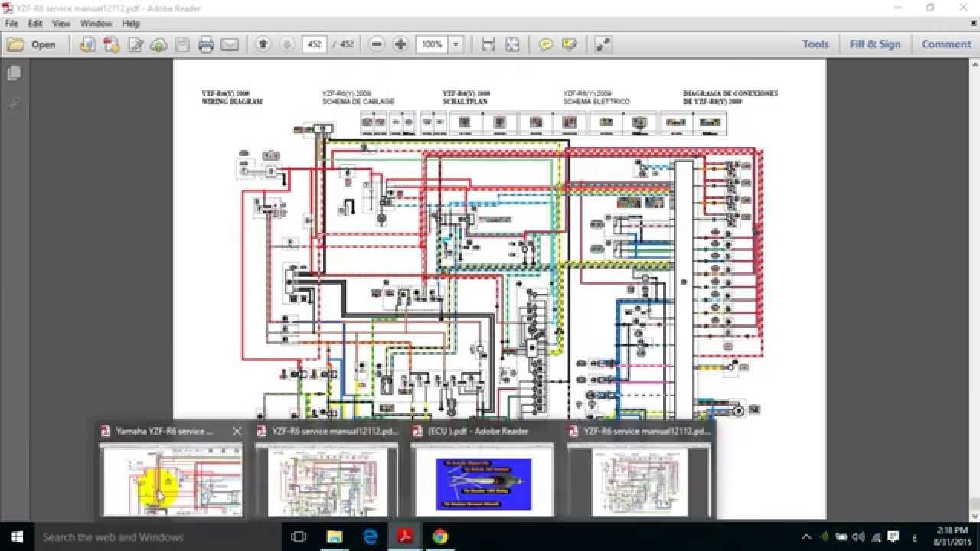The width and height of the screenshot is (980, 551).
Task: Open the Fill & Sign pane
Action: point(875,44)
